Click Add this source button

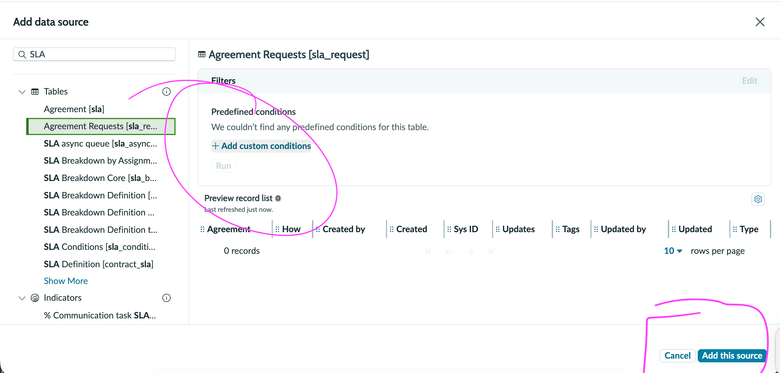(732, 356)
